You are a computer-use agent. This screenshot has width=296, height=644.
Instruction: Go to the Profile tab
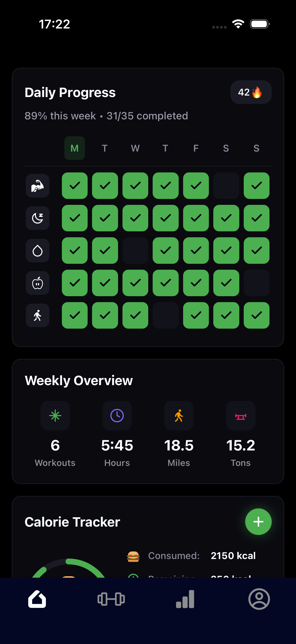pos(259,599)
